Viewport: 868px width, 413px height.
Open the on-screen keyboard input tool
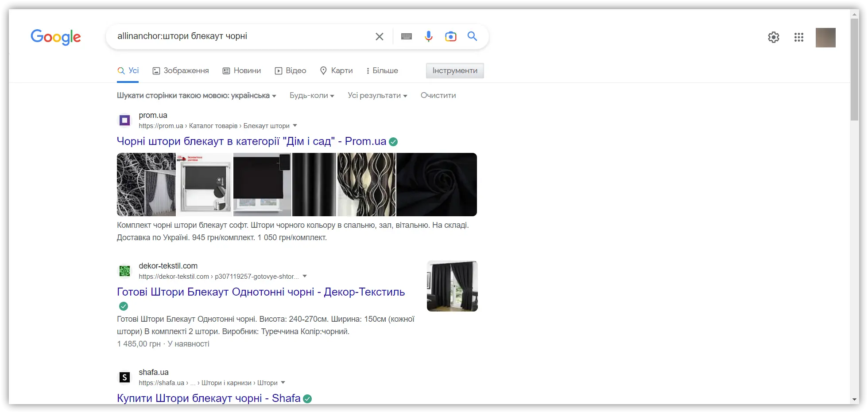click(x=407, y=36)
